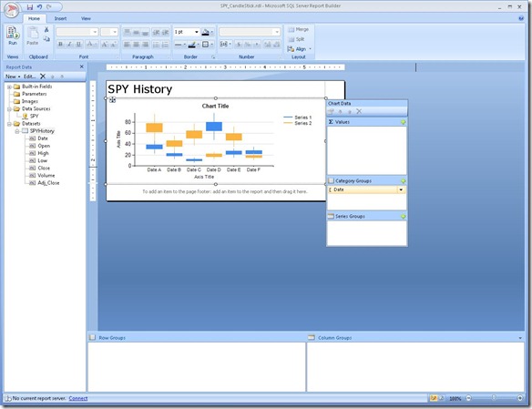This screenshot has height=409, width=532.
Task: Click the Run report icon
Action: pos(13,36)
